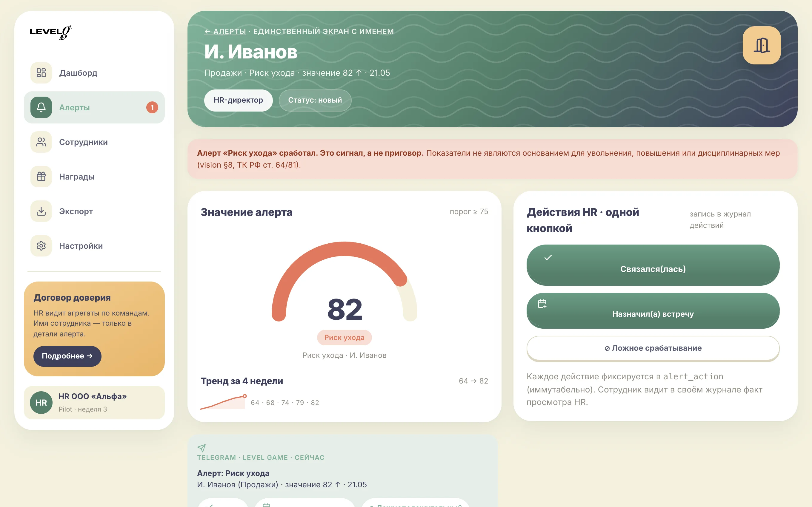This screenshot has width=812, height=507.
Task: Click the red alerts counter badge
Action: pos(152,107)
